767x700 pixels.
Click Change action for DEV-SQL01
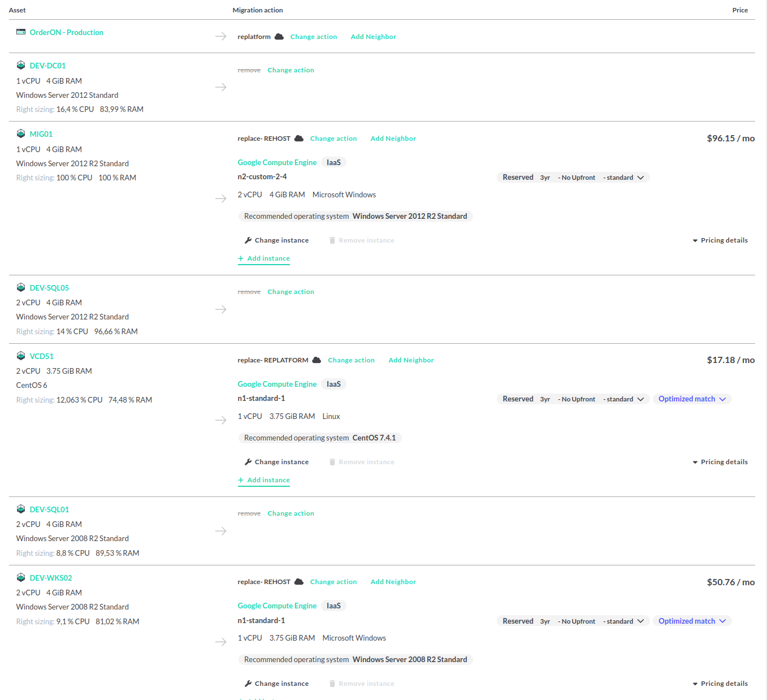coord(291,513)
